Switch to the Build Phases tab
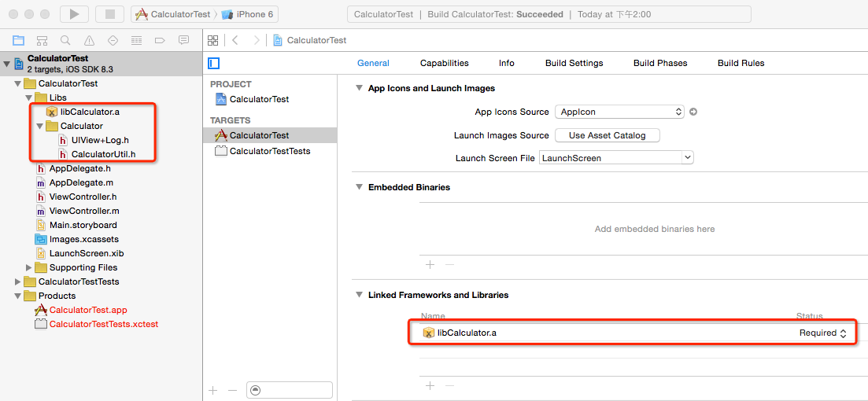The width and height of the screenshot is (868, 401). click(x=660, y=63)
